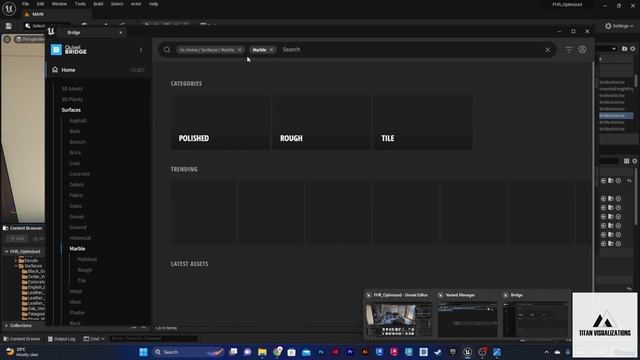Click the console command input field
The width and height of the screenshot is (640, 360).
tap(153, 339)
